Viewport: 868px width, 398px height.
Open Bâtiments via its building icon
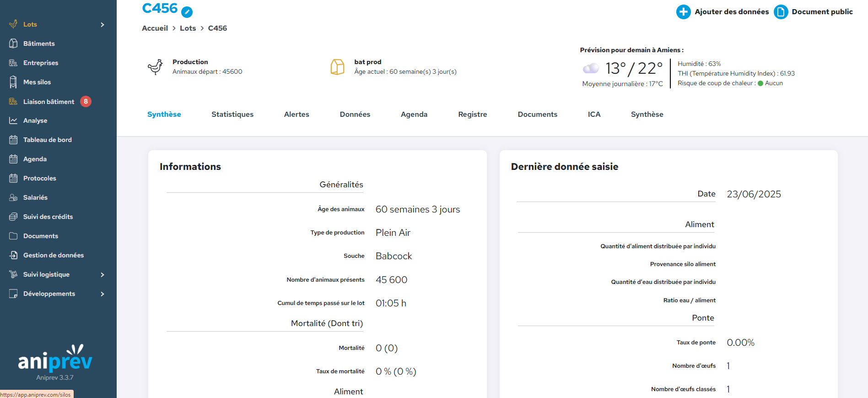click(13, 44)
